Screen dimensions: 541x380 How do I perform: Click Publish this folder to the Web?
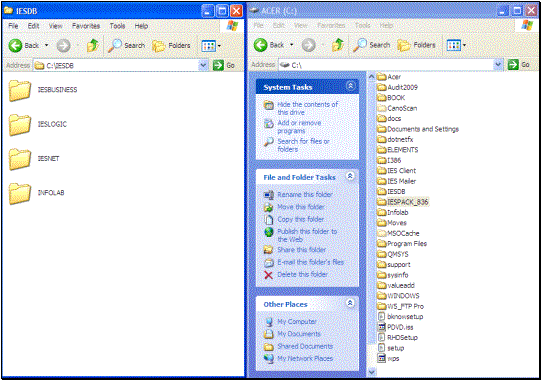tap(307, 235)
